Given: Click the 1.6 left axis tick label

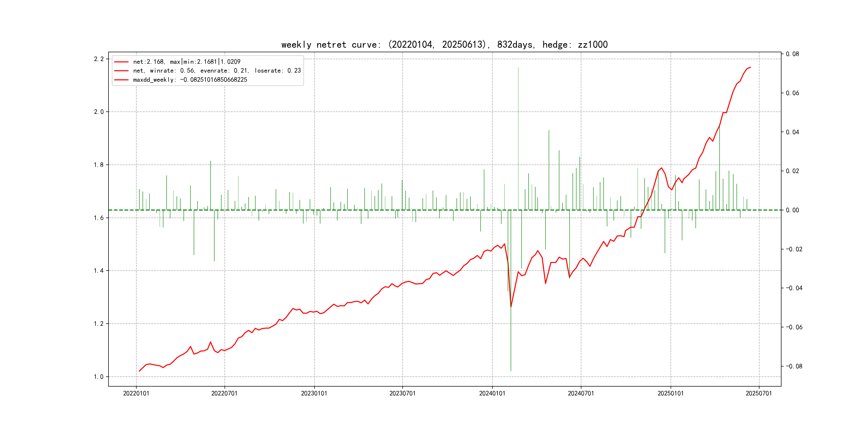Looking at the screenshot, I should [99, 218].
